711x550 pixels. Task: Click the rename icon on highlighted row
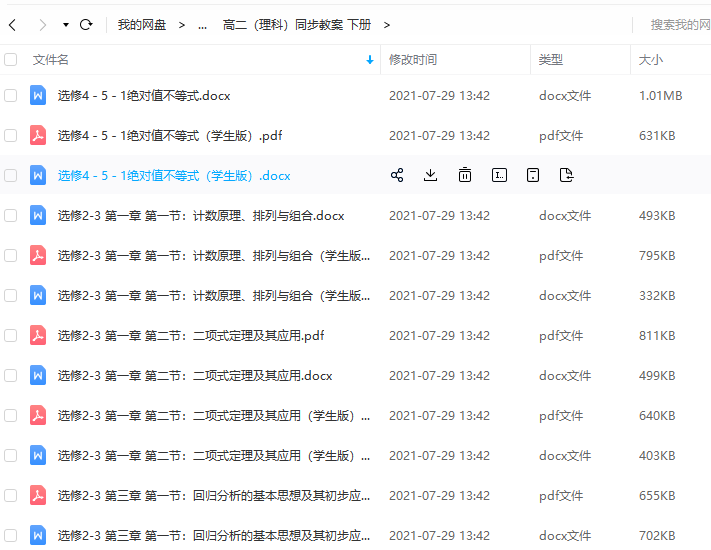[x=499, y=175]
